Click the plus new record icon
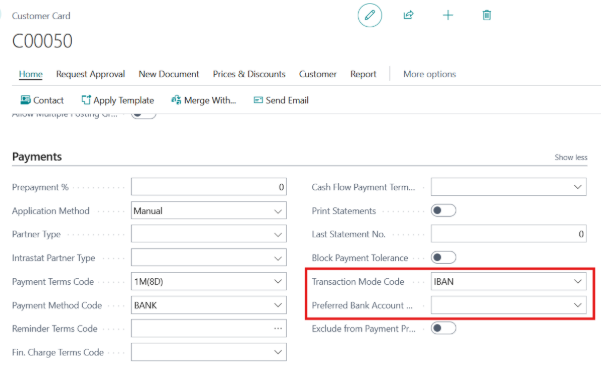The image size is (601, 367). 448,15
